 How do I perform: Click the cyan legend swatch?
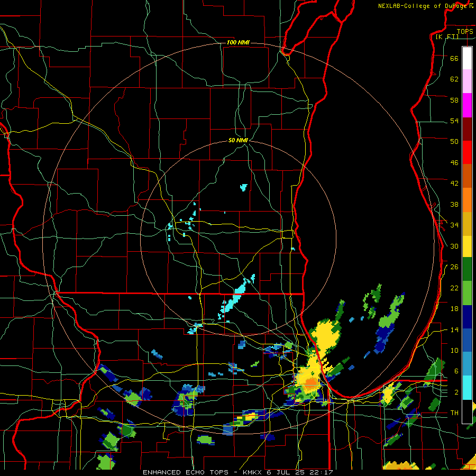[x=467, y=388]
